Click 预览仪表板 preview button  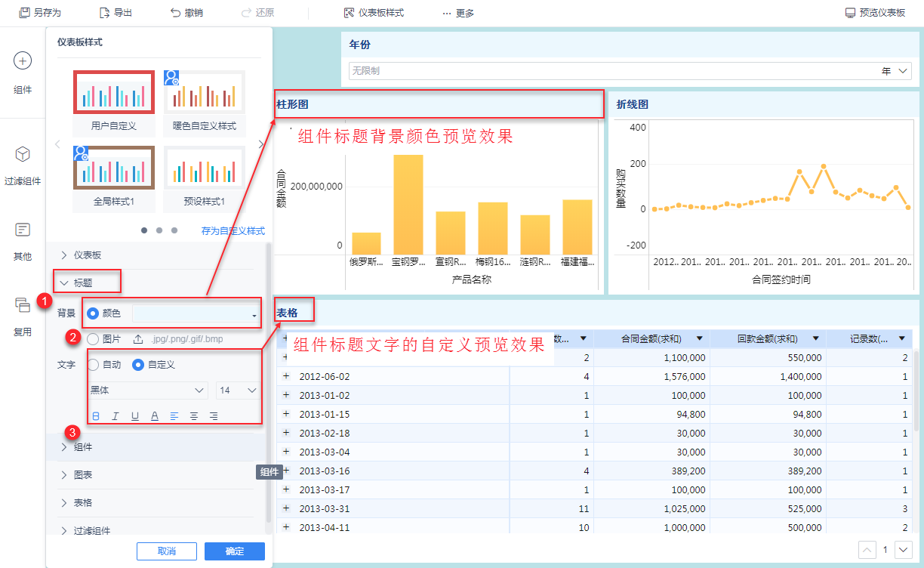coord(875,13)
